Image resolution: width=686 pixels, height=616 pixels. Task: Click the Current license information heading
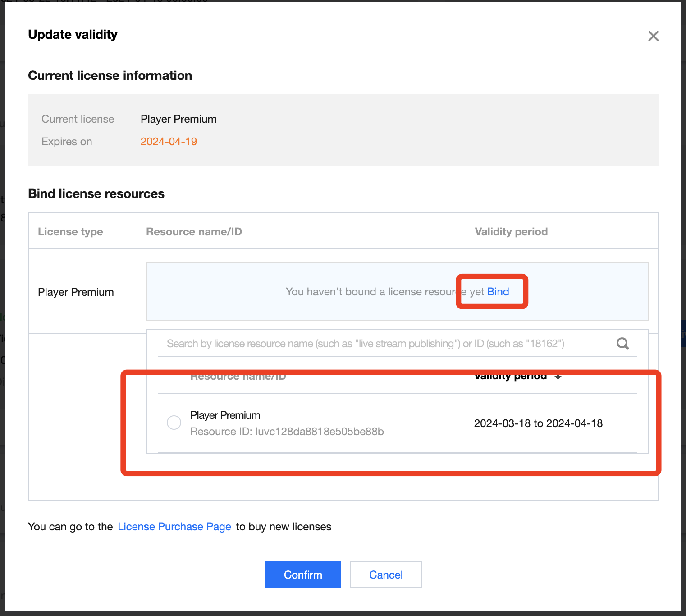coord(110,76)
